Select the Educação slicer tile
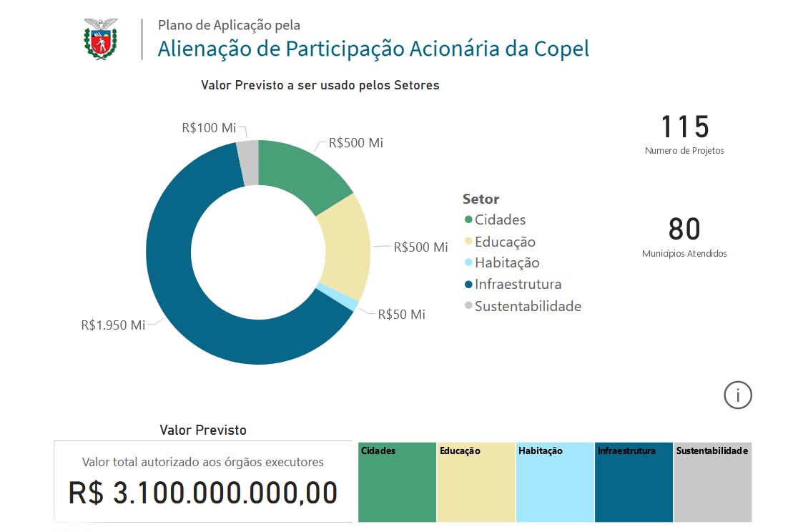The height and width of the screenshot is (532, 798). click(476, 483)
